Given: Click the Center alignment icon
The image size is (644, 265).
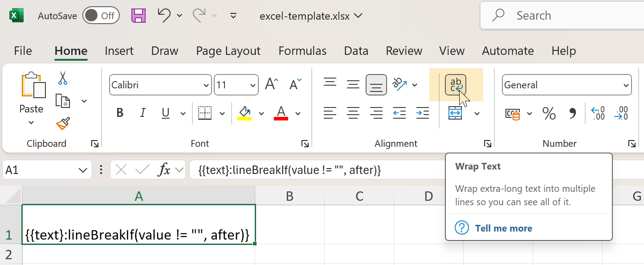Looking at the screenshot, I should coord(353,113).
